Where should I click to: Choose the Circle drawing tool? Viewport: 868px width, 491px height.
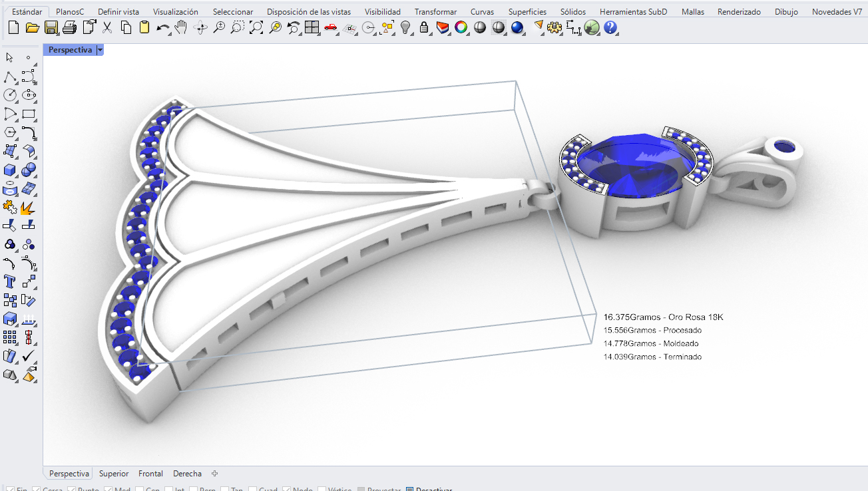(x=10, y=95)
